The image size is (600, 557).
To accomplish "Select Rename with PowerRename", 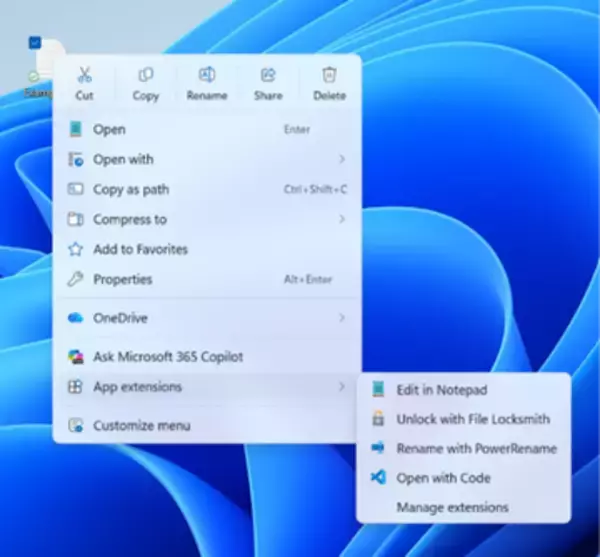I will tap(464, 448).
